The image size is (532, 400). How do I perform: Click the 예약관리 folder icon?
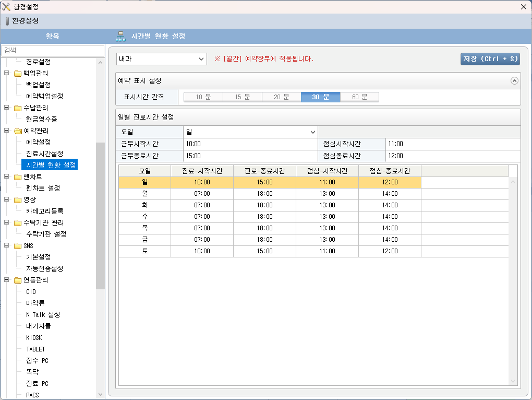click(x=18, y=131)
